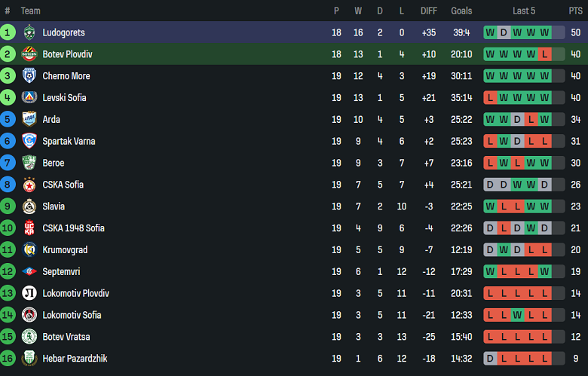The image size is (588, 376).
Task: Click Botev Plovdiv's red L result box
Action: (544, 54)
